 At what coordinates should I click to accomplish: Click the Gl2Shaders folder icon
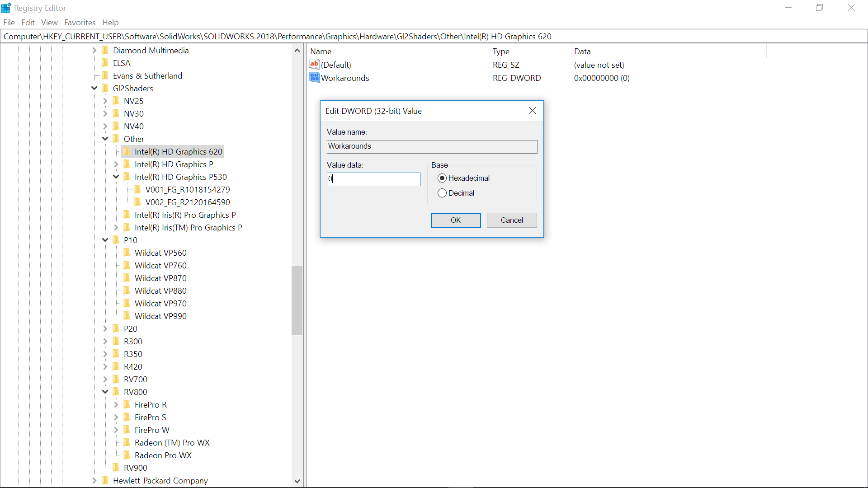105,88
